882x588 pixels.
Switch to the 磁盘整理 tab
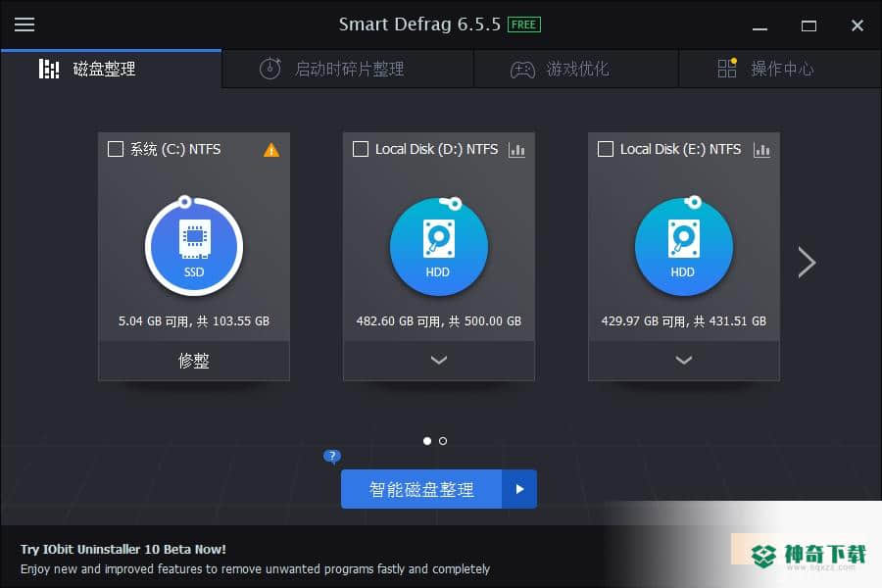tap(112, 69)
